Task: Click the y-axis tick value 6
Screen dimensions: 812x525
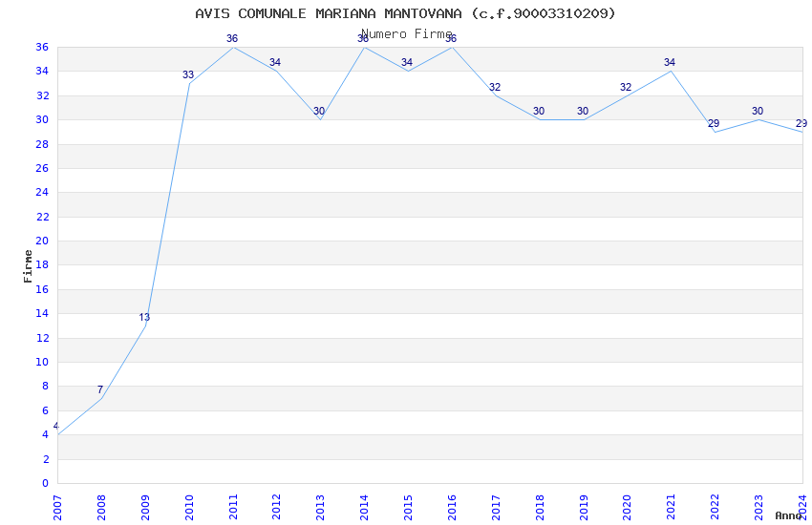Action: [x=46, y=410]
